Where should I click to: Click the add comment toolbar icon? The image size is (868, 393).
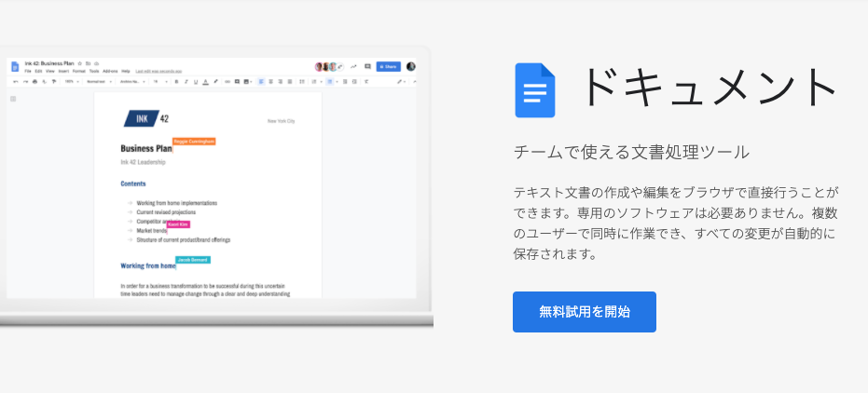click(237, 82)
